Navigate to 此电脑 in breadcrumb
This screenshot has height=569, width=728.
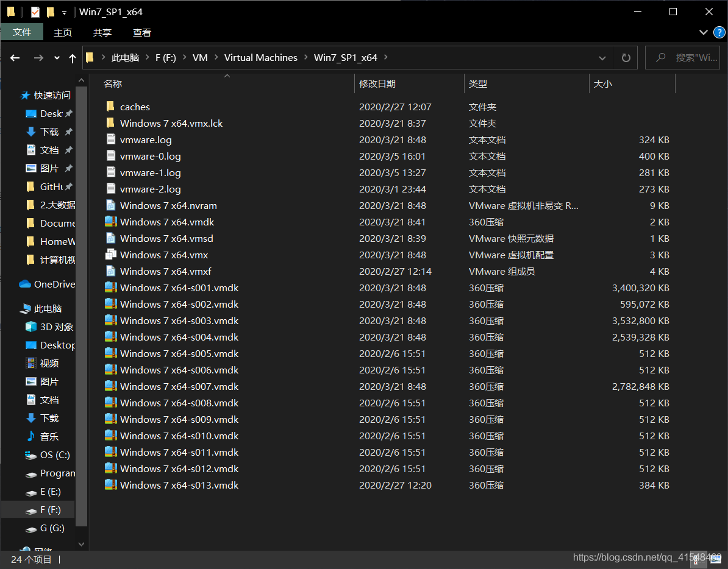pyautogui.click(x=126, y=57)
